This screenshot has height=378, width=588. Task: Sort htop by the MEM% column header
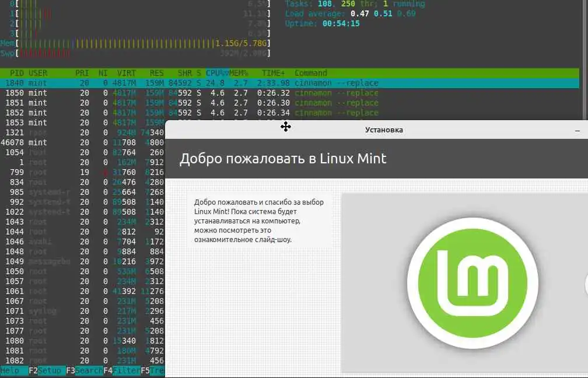click(239, 73)
